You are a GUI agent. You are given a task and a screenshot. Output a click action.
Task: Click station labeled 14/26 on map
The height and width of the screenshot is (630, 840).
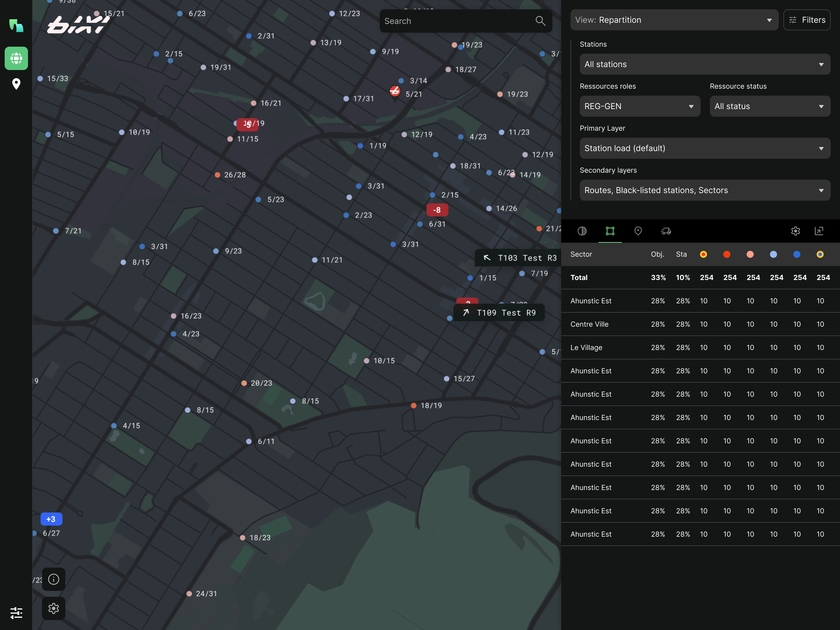tap(489, 209)
